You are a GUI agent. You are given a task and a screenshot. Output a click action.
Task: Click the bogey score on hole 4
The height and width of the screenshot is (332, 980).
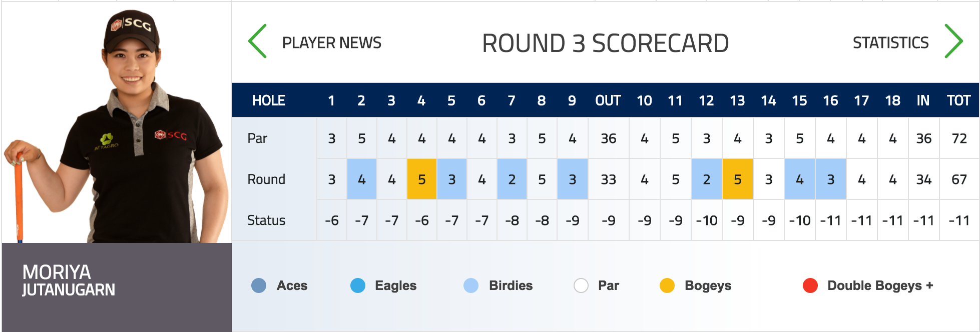422,179
